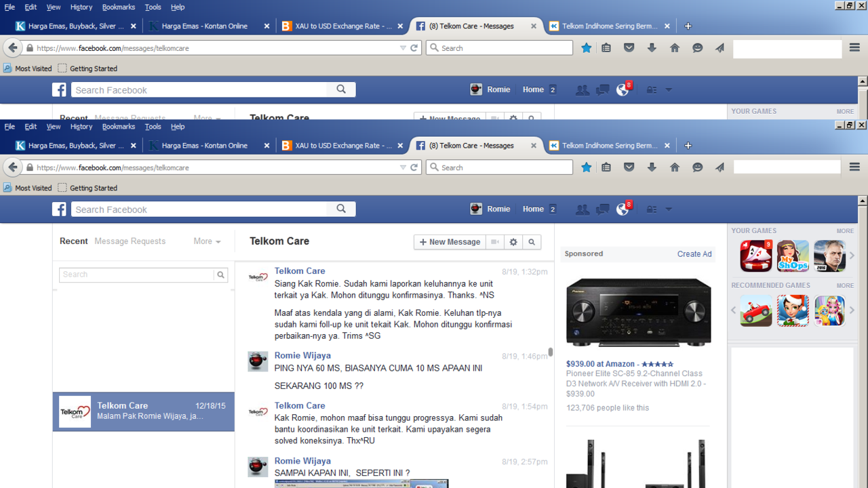
Task: Click the New Message button
Action: pos(450,242)
